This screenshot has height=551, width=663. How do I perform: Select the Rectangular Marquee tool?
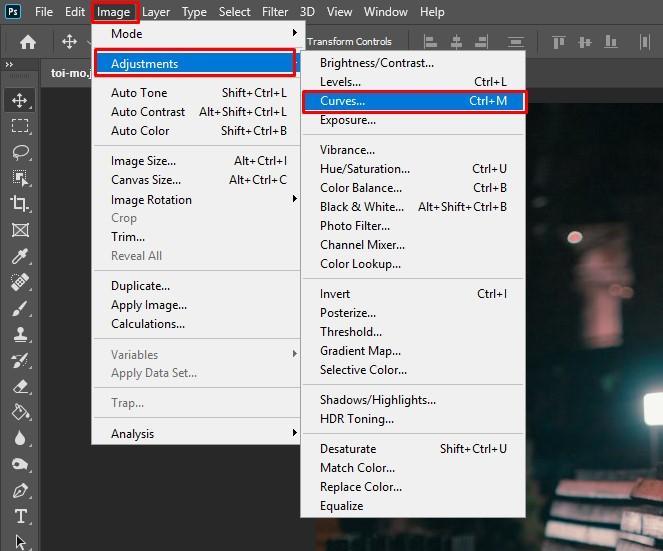click(20, 126)
